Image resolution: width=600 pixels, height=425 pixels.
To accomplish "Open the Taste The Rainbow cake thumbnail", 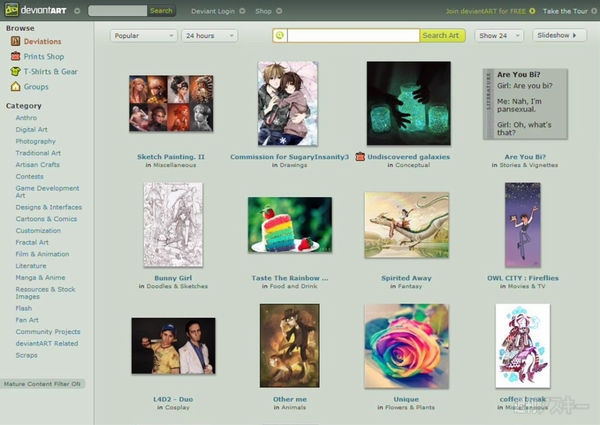I will tap(290, 225).
